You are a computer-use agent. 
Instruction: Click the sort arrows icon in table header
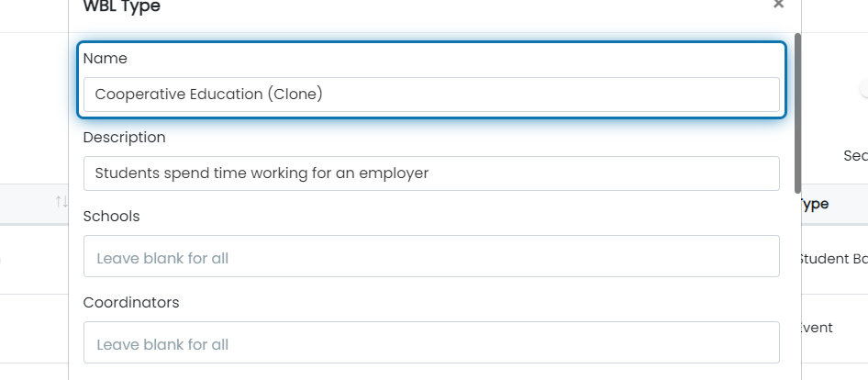pos(61,202)
